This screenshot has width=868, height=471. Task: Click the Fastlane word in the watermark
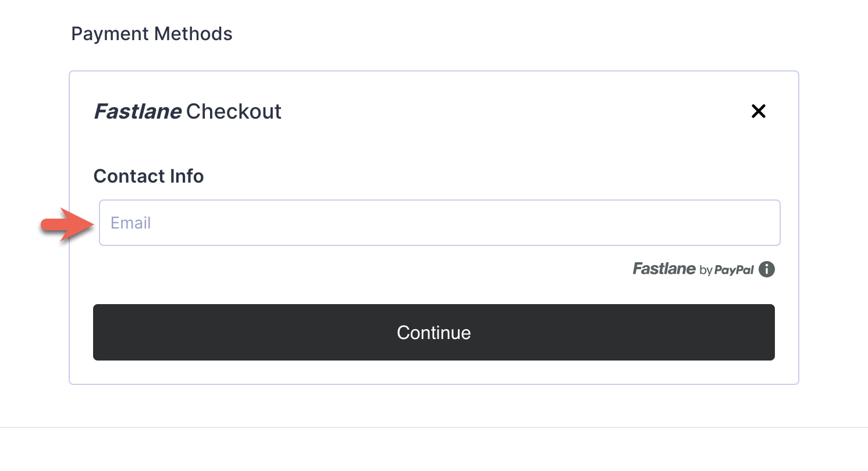tap(664, 269)
